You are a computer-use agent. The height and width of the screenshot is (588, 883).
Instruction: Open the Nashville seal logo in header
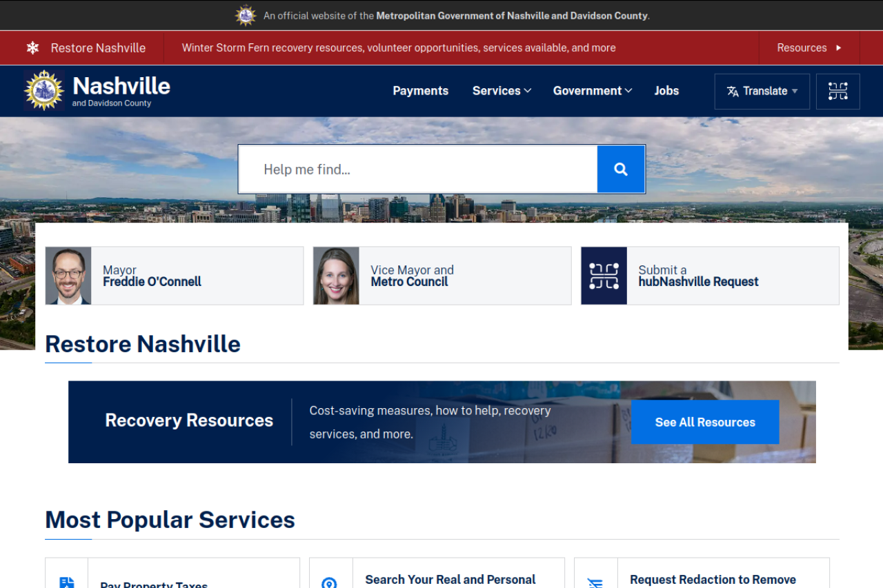(x=44, y=90)
